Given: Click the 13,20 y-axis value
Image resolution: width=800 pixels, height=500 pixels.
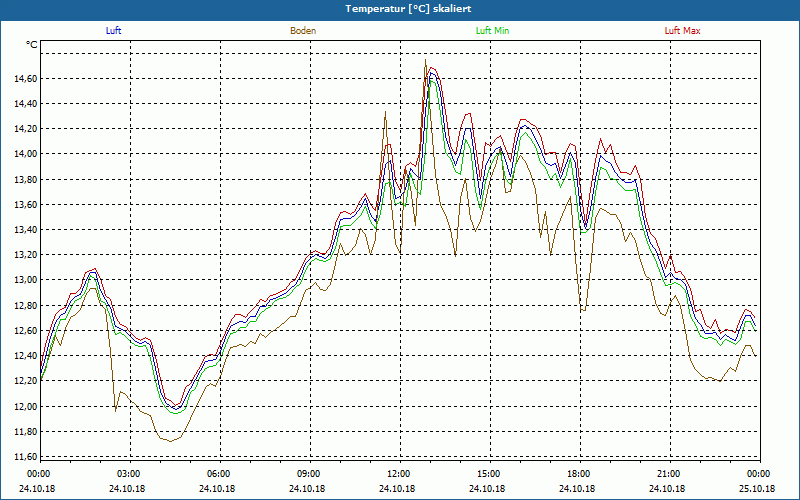Looking at the screenshot, I should coord(24,255).
